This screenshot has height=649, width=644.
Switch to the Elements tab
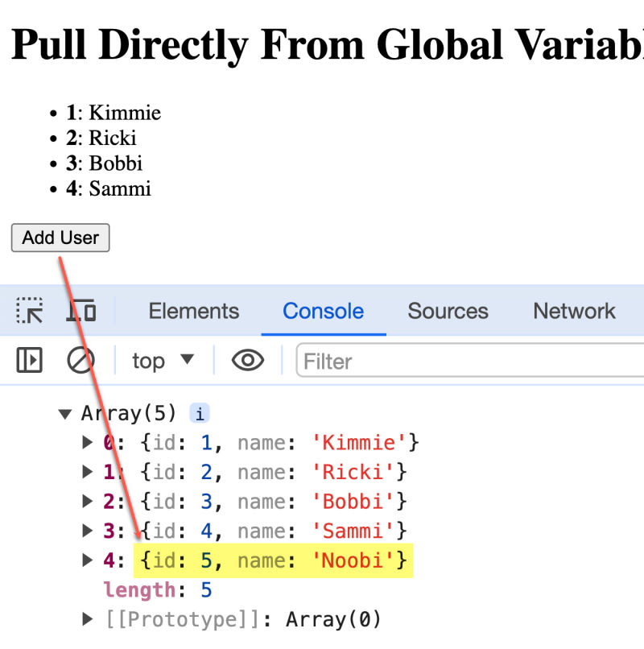[x=193, y=311]
